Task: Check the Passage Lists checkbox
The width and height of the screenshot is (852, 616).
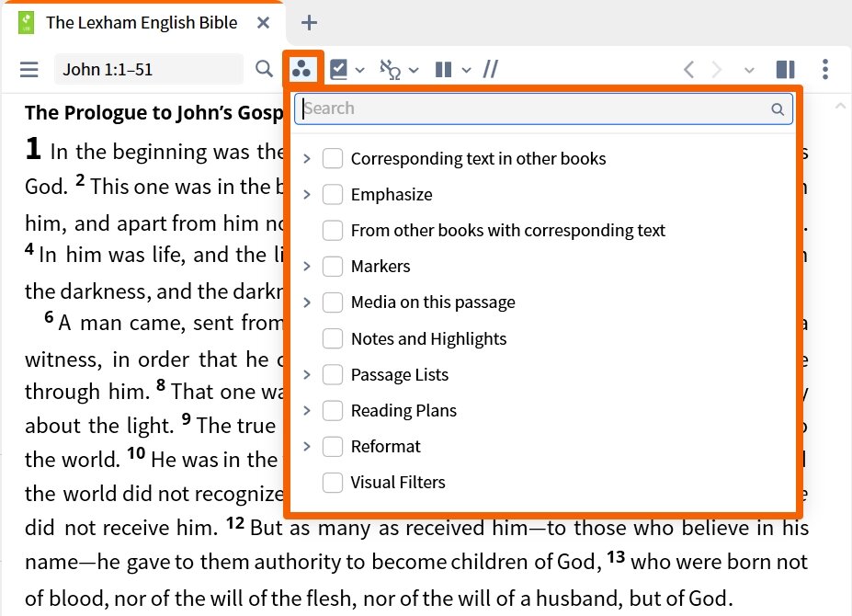Action: [x=333, y=374]
